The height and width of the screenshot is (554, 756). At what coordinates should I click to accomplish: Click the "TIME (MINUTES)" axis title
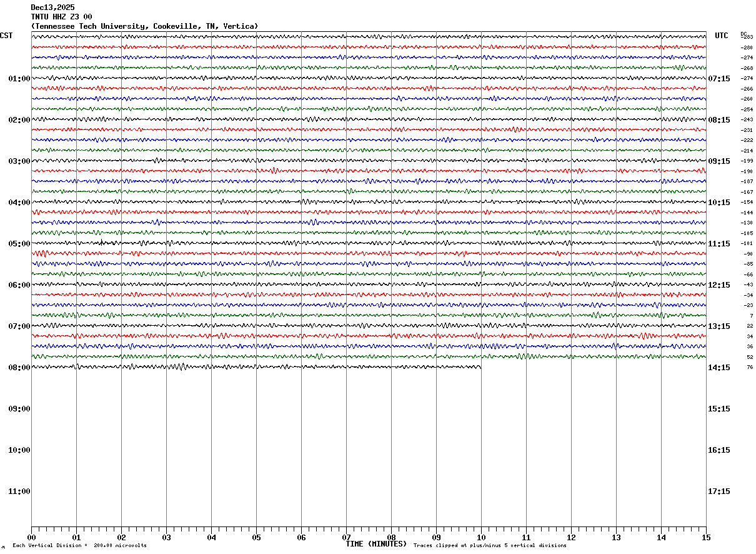376,544
